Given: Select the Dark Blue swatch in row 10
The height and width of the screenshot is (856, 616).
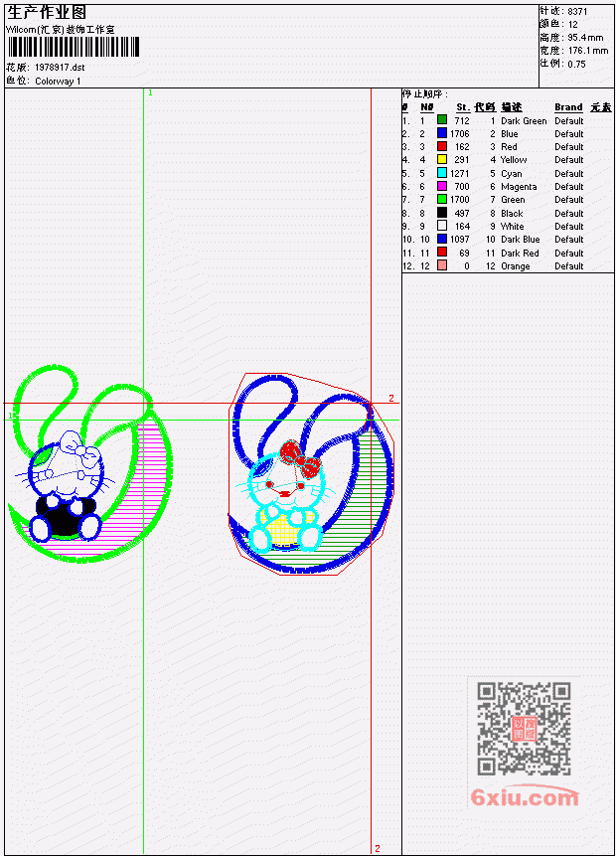Looking at the screenshot, I should pos(442,239).
